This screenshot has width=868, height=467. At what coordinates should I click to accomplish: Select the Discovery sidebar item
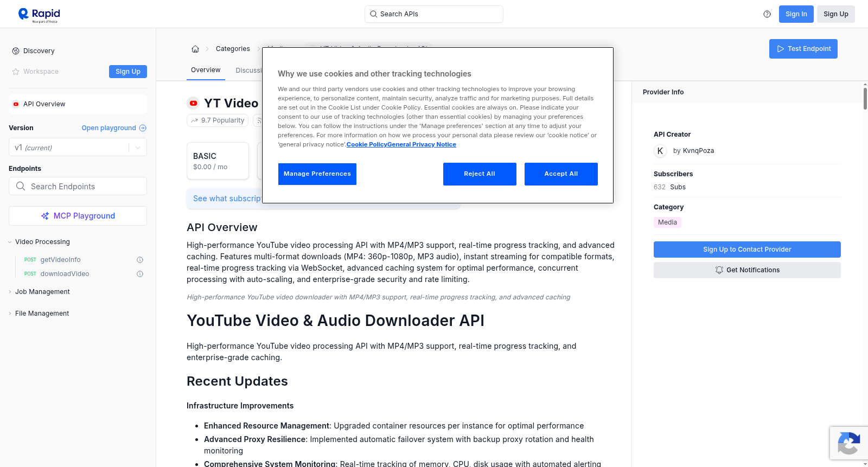click(39, 51)
